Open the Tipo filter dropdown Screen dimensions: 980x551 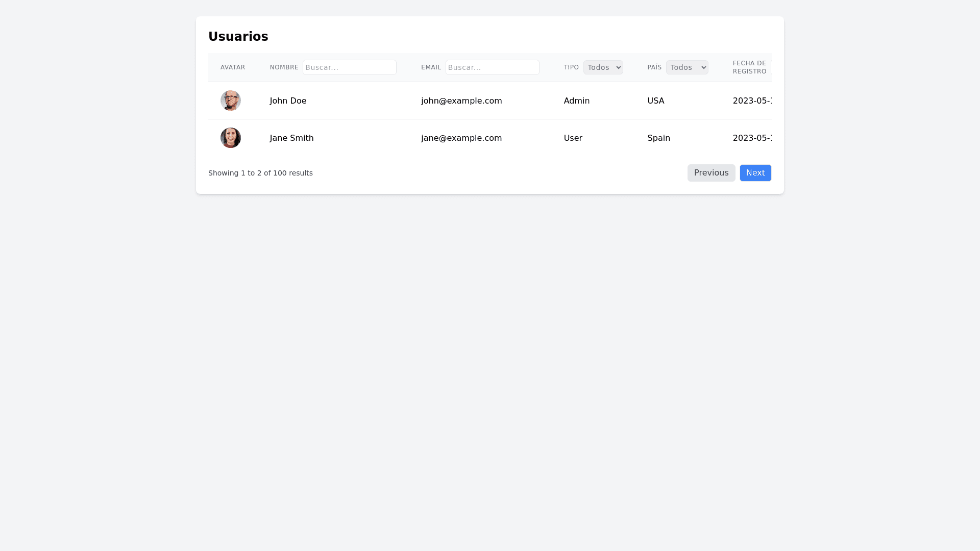603,67
